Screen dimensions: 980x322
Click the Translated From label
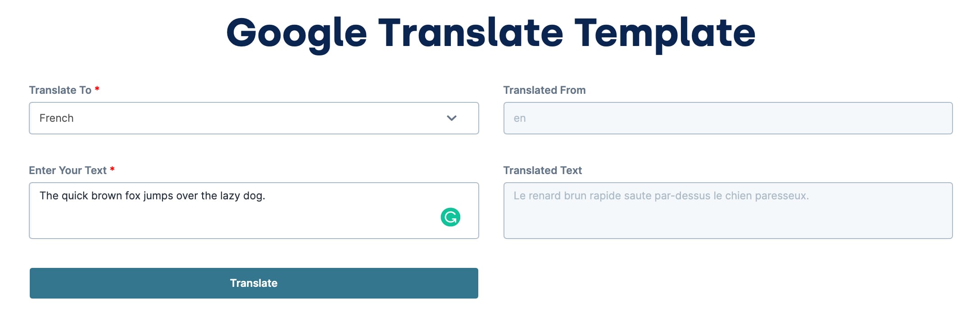[x=544, y=90]
